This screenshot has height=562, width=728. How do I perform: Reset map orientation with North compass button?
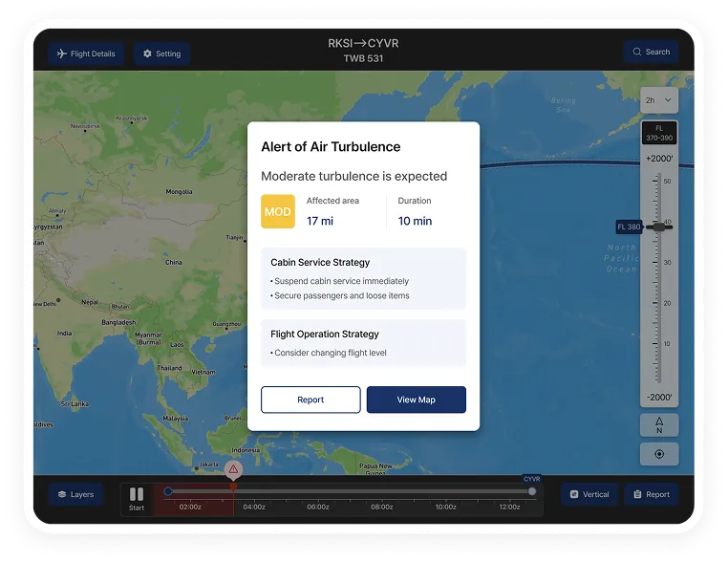[658, 425]
